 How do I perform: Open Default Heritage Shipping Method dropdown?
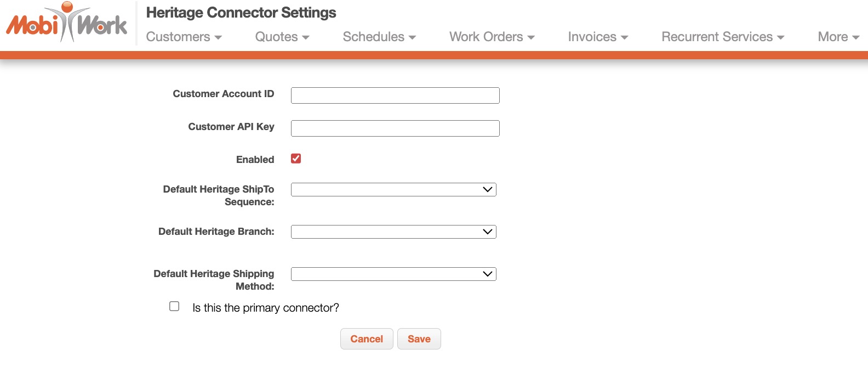coord(393,274)
